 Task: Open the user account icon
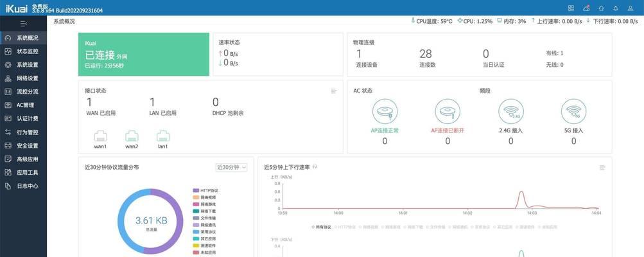(x=631, y=8)
